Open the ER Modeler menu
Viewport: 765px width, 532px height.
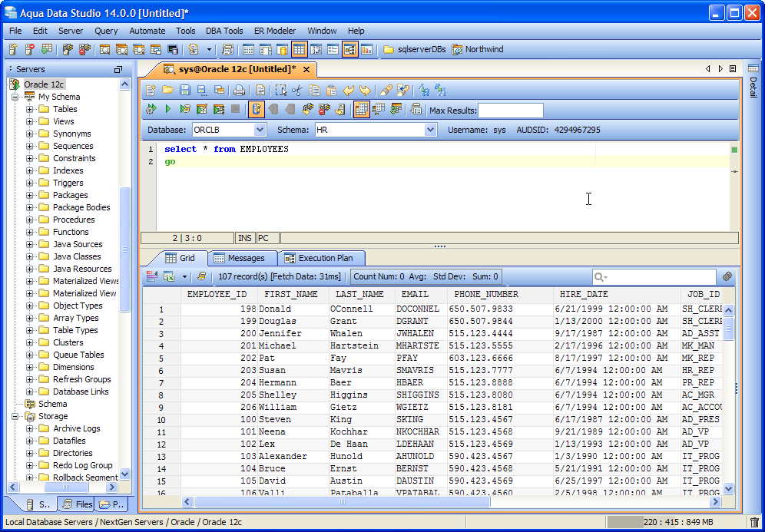(x=275, y=31)
